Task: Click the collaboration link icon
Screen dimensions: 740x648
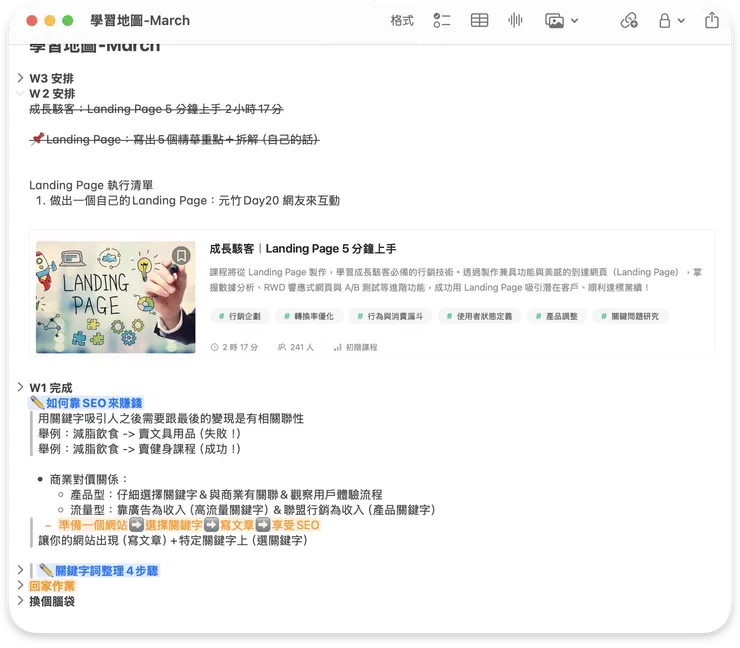Action: 629,21
